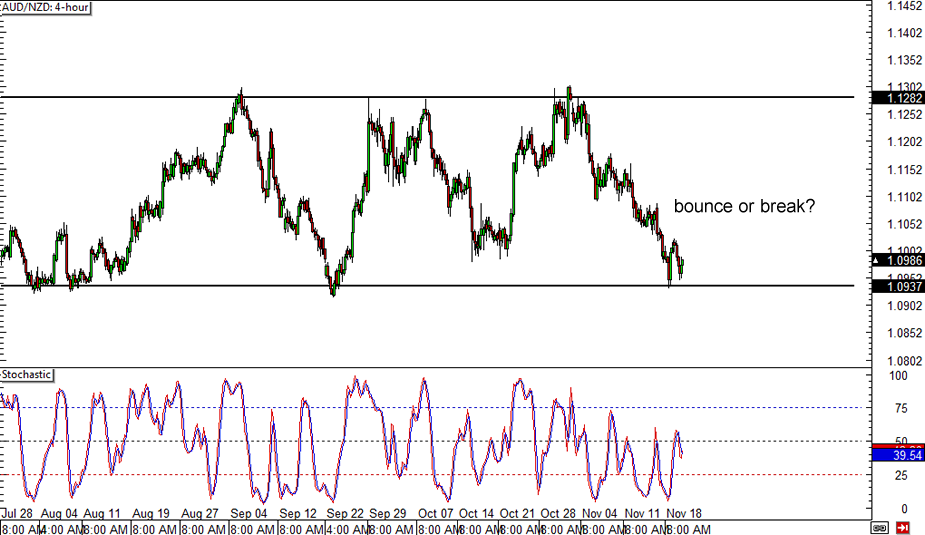
Task: Click the Oct 07 date label
Action: point(435,513)
